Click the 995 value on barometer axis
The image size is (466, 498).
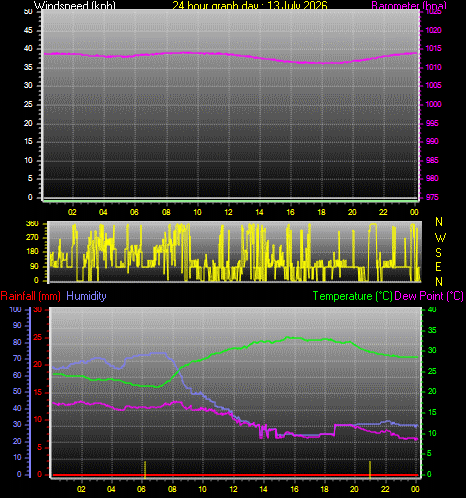[x=432, y=123]
